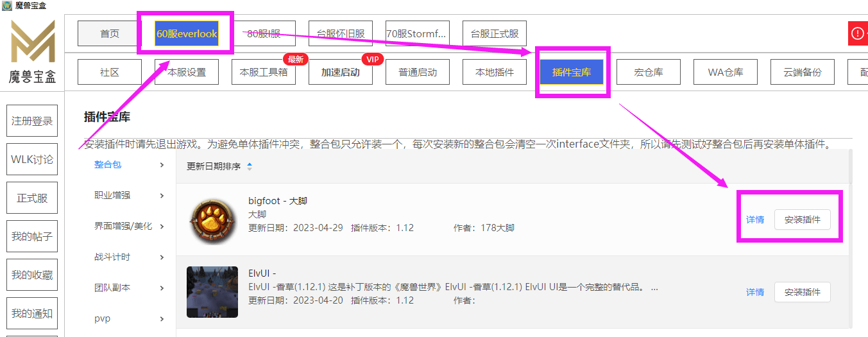Screen dimensions: 868x337
Task: Open the 本服工具箱 toolbox
Action: (264, 72)
